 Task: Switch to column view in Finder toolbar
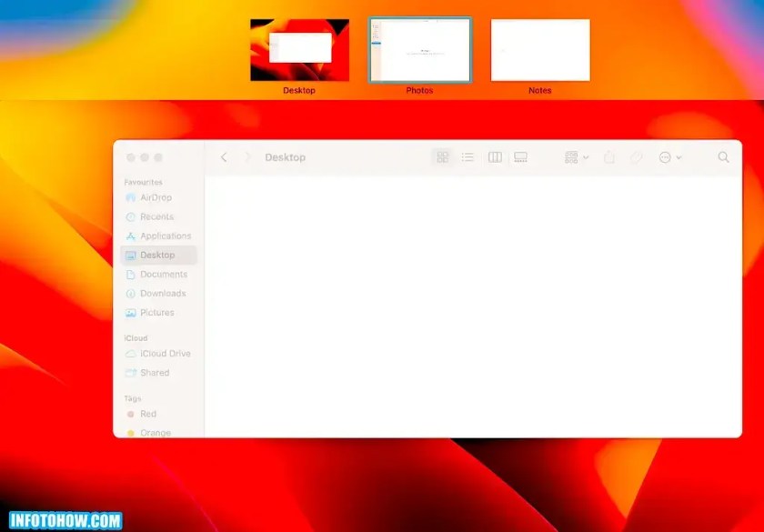click(x=494, y=156)
